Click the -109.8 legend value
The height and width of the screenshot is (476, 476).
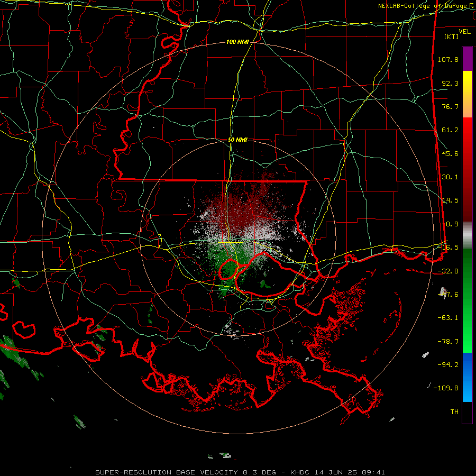[x=446, y=388]
